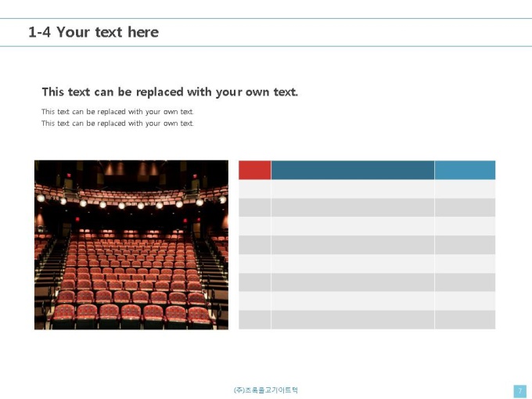
Task: Click the first row's wide middle cell
Action: 353,189
